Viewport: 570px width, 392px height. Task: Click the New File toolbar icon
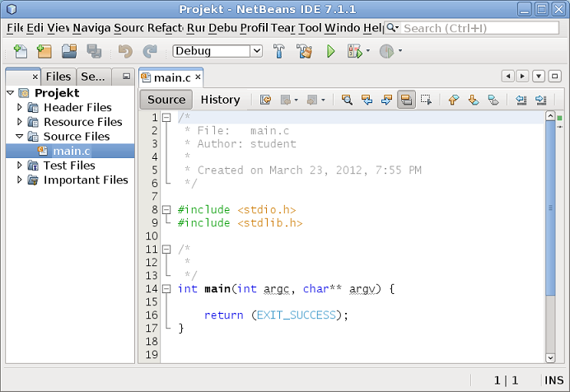point(20,51)
